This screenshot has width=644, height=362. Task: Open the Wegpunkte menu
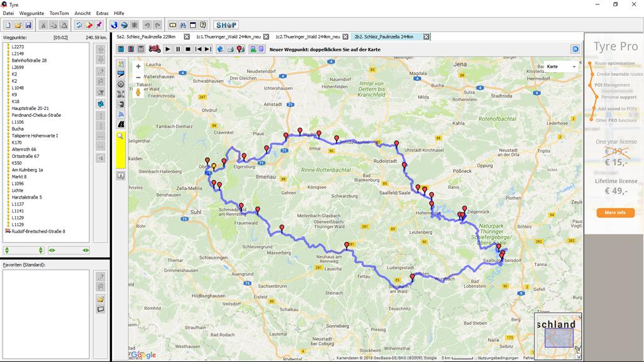[x=31, y=13]
